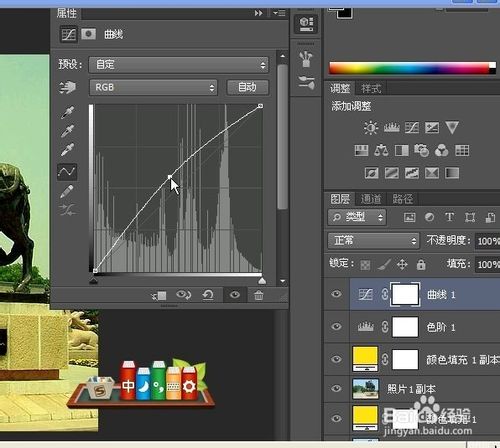The image size is (500, 448).
Task: Open the 预设 preset dropdown
Action: [x=179, y=65]
